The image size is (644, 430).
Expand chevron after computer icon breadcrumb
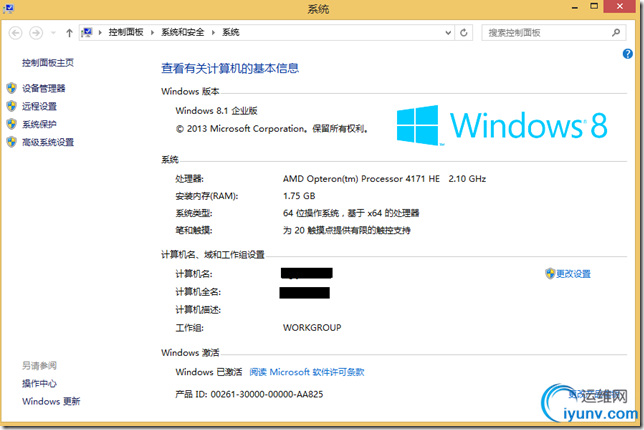[100, 32]
